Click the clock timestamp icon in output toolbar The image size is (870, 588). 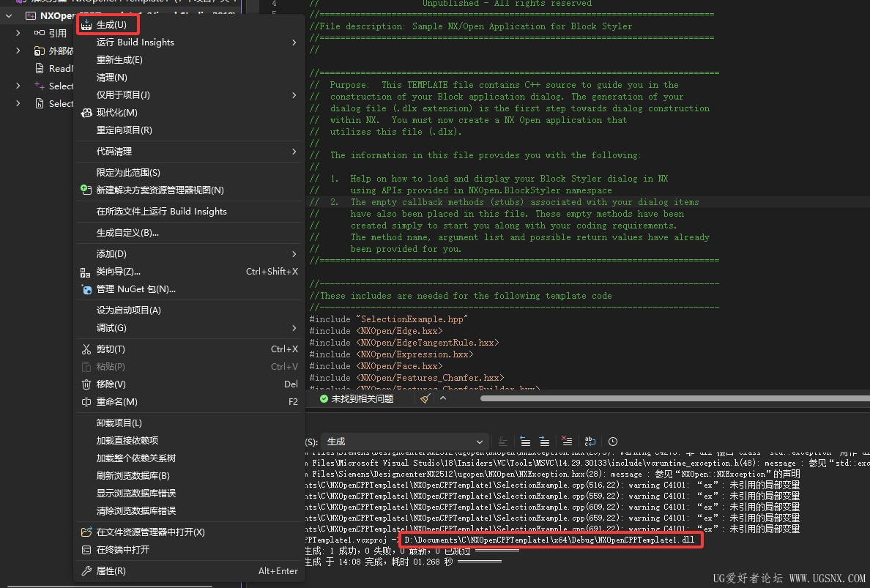pos(613,442)
